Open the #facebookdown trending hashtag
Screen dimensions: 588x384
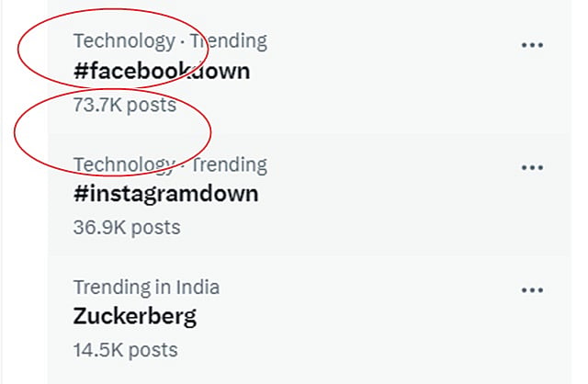click(162, 71)
